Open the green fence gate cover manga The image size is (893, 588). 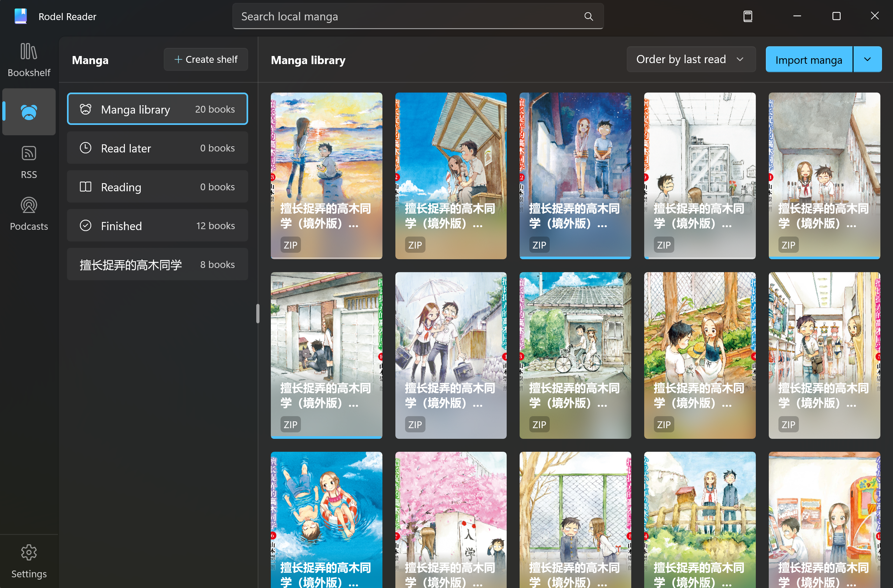pos(575,520)
